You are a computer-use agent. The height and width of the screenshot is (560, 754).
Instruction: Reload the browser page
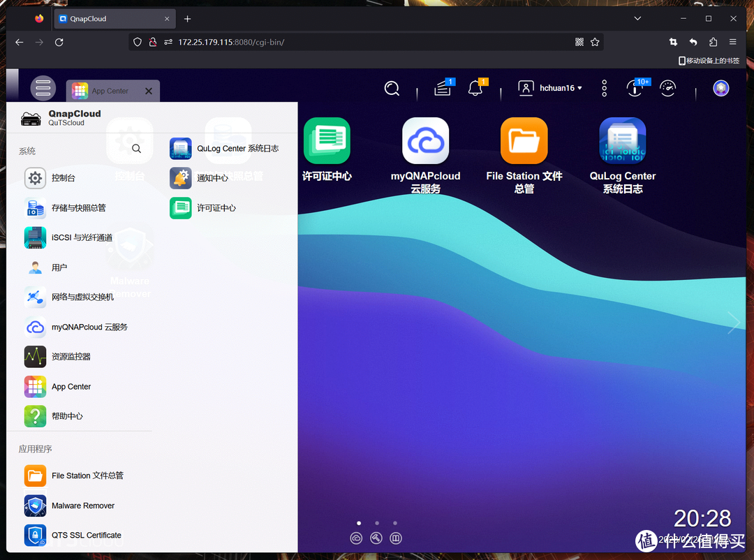(x=59, y=43)
